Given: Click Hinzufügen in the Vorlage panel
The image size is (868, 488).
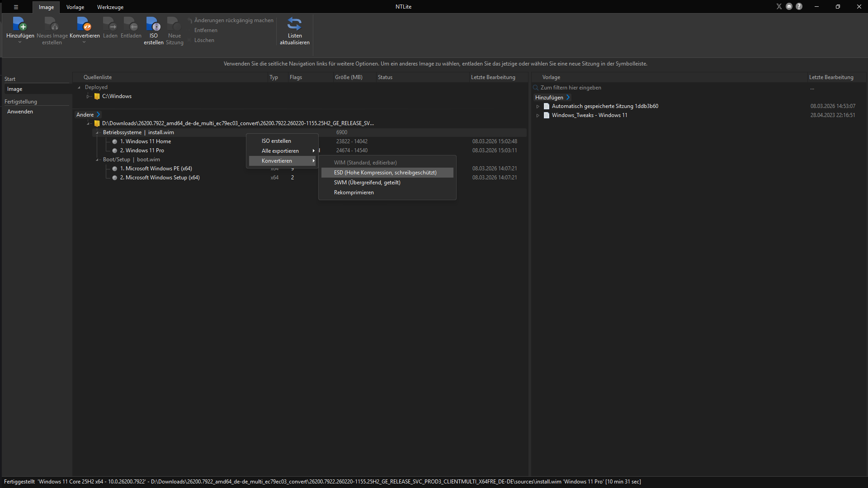Looking at the screenshot, I should 552,98.
